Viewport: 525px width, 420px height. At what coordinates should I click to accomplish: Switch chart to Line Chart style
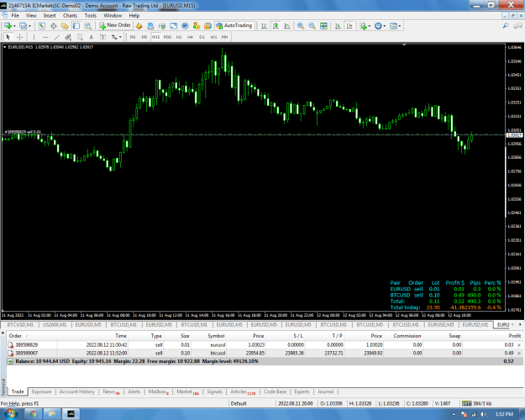click(x=287, y=26)
